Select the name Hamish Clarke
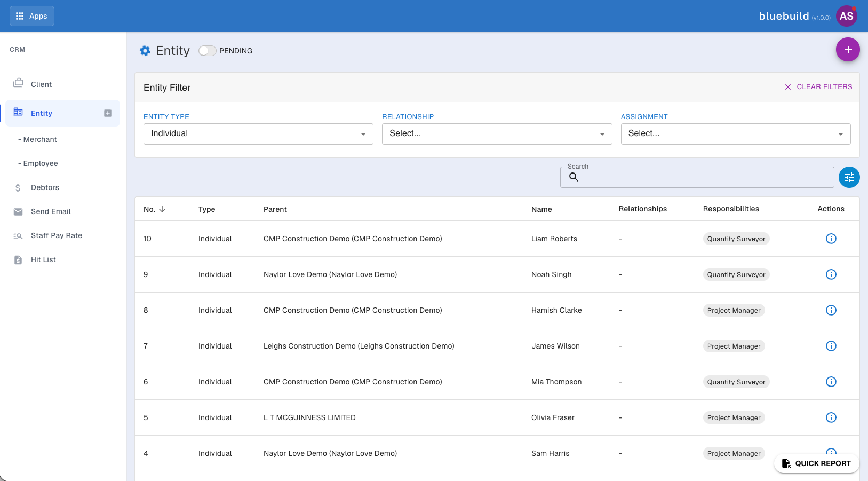This screenshot has width=868, height=481. (556, 310)
